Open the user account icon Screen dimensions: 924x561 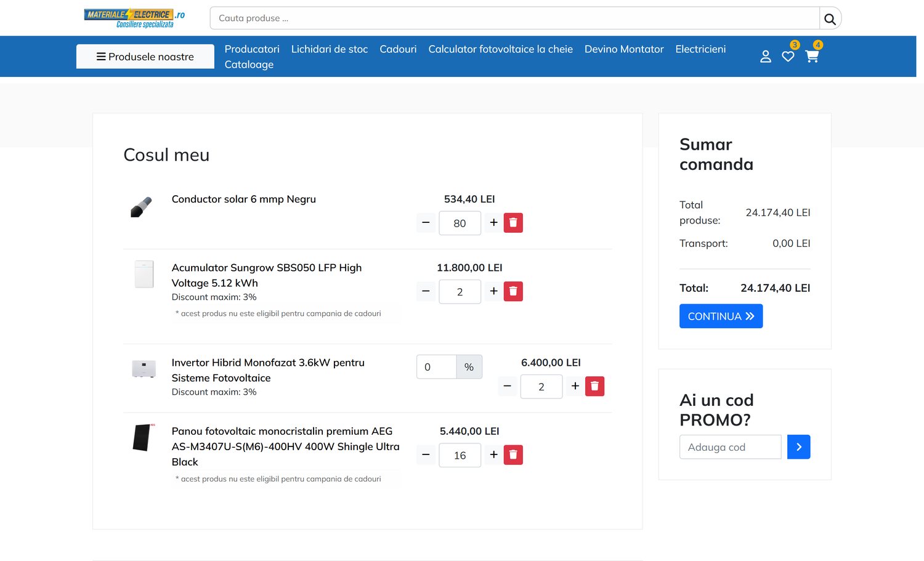[x=766, y=57]
